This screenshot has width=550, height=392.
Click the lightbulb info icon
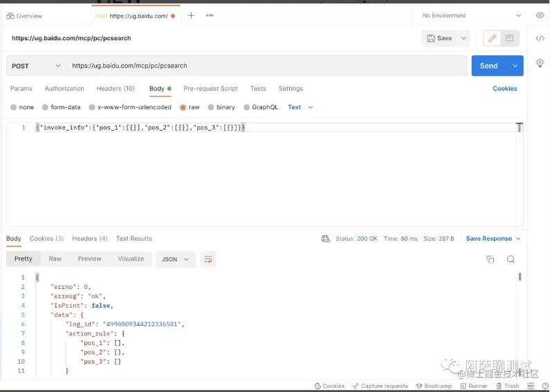click(540, 63)
